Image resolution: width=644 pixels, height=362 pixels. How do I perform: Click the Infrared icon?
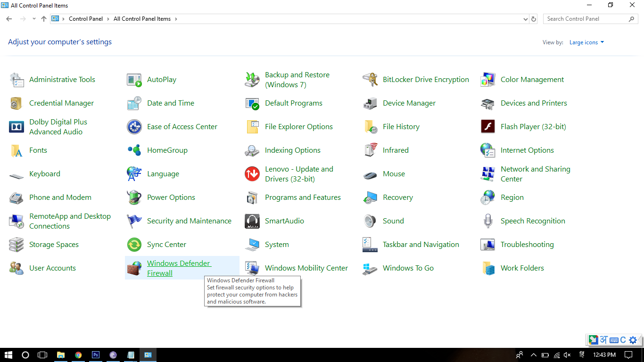pos(370,150)
